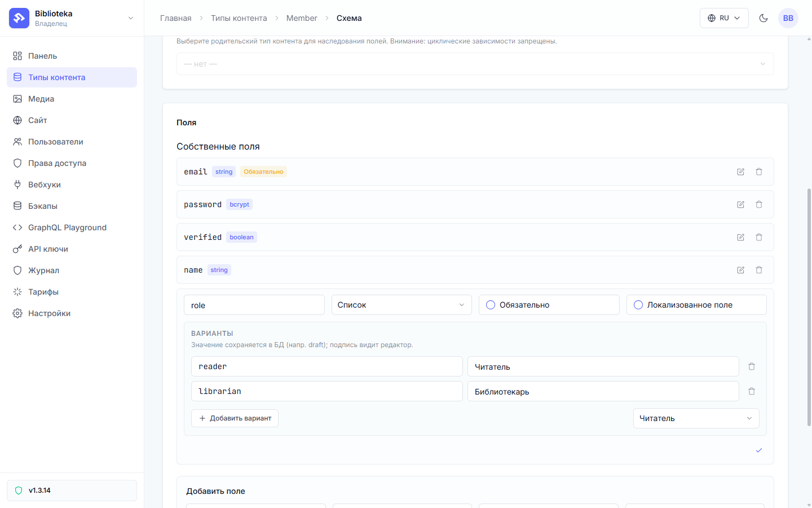Remove the librarian variant

[752, 391]
